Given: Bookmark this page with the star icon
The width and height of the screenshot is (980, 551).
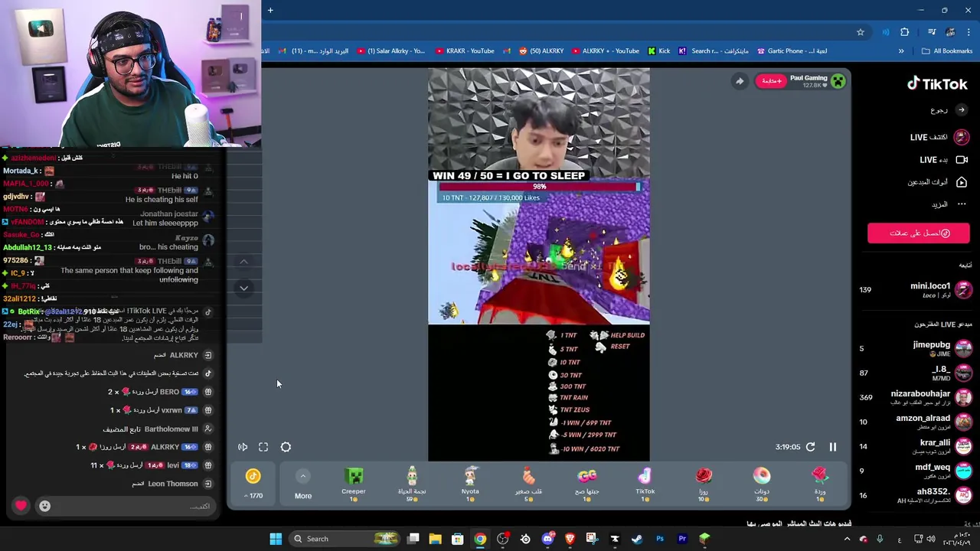Looking at the screenshot, I should [x=861, y=32].
